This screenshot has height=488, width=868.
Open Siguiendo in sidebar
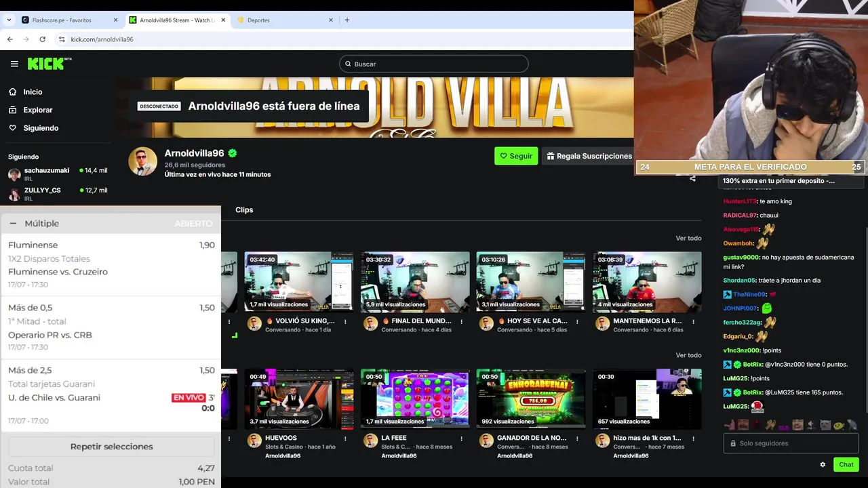click(x=41, y=128)
